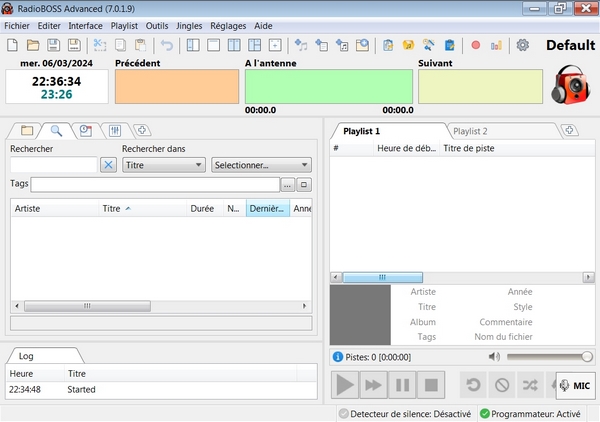Open tag browser with the ... button
600x422 pixels.
click(x=287, y=185)
